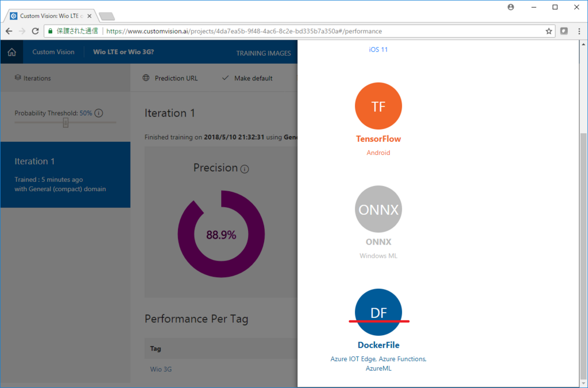
Task: Click the ONNX label text
Action: pos(378,242)
